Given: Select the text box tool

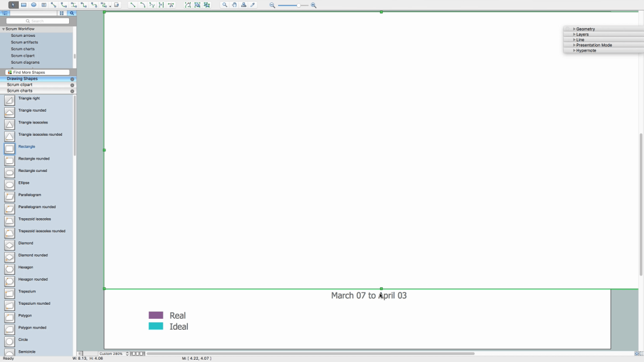Looking at the screenshot, I should pos(43,5).
